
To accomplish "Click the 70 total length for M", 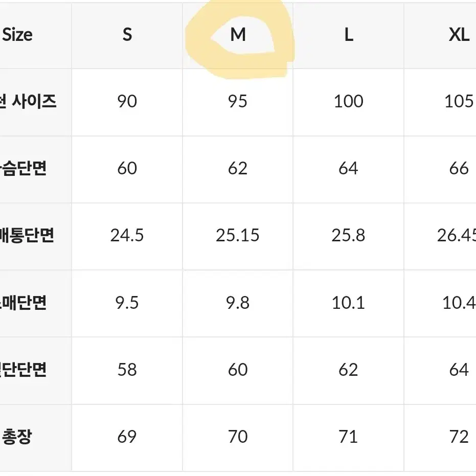I will pyautogui.click(x=238, y=437).
